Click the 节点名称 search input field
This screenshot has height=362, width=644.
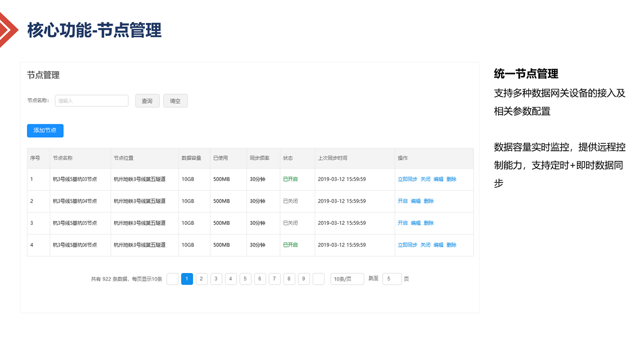point(92,101)
